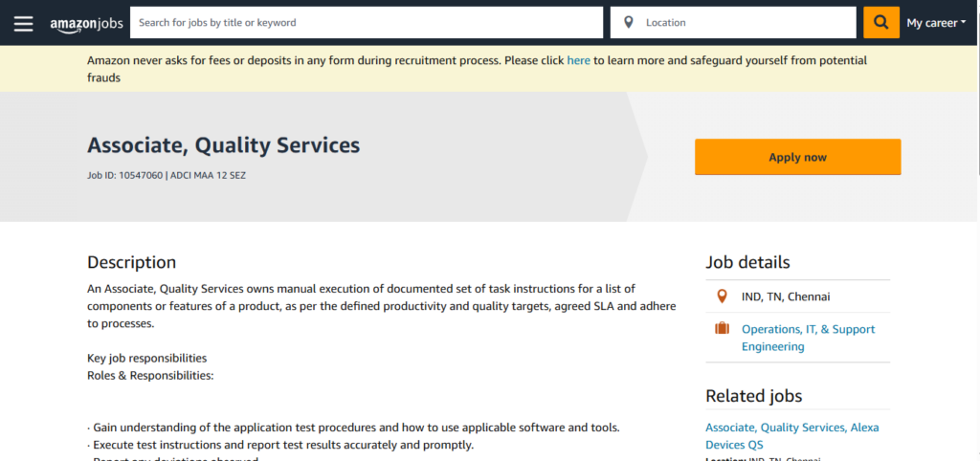Focus the Location search field
This screenshot has height=461, width=980.
[x=733, y=23]
